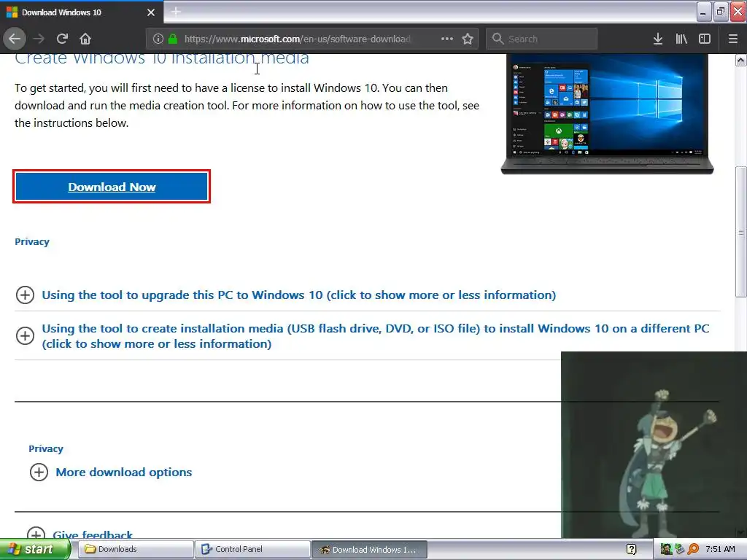The height and width of the screenshot is (560, 747).
Task: Toggle the sidebar view icon
Action: pos(705,39)
